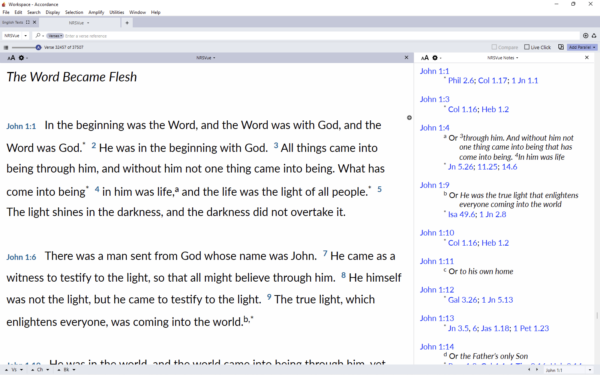Open gear settings in NRSVue Notes pane

(x=435, y=58)
